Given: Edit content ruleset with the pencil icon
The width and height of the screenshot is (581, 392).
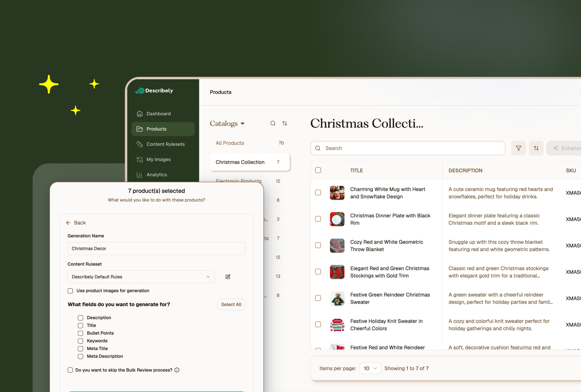Looking at the screenshot, I should tap(228, 277).
